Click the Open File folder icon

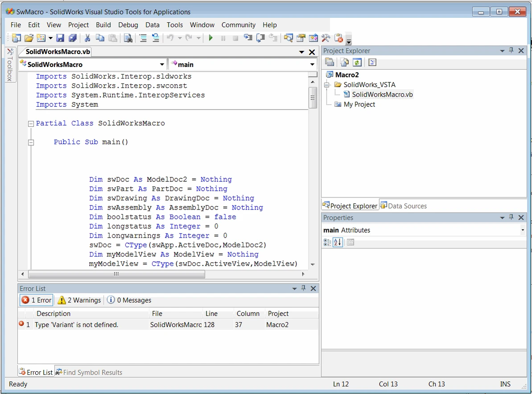tap(29, 38)
